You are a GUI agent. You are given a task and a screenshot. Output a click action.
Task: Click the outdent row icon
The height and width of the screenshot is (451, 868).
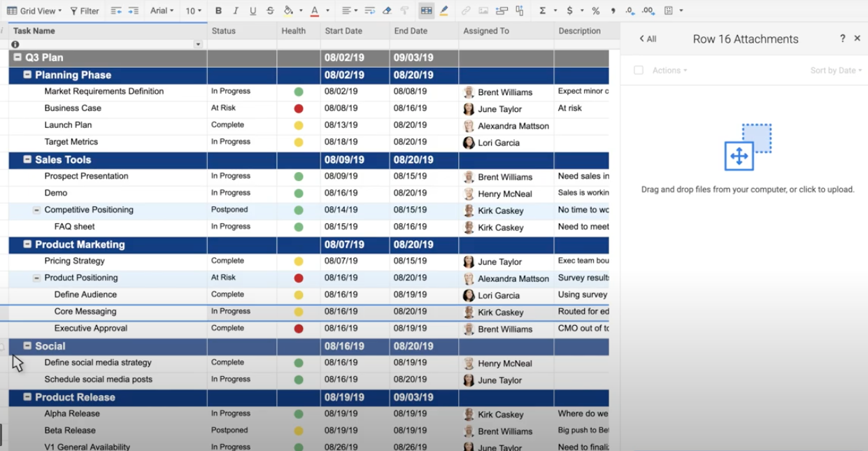116,11
